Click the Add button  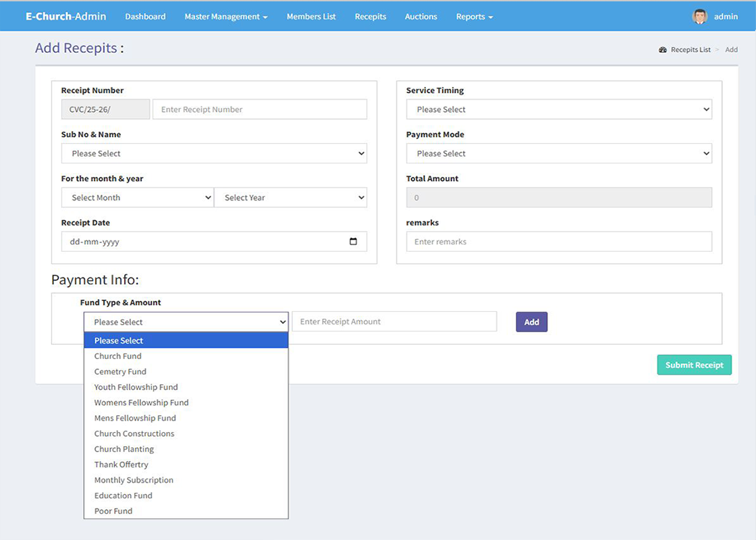(x=531, y=322)
